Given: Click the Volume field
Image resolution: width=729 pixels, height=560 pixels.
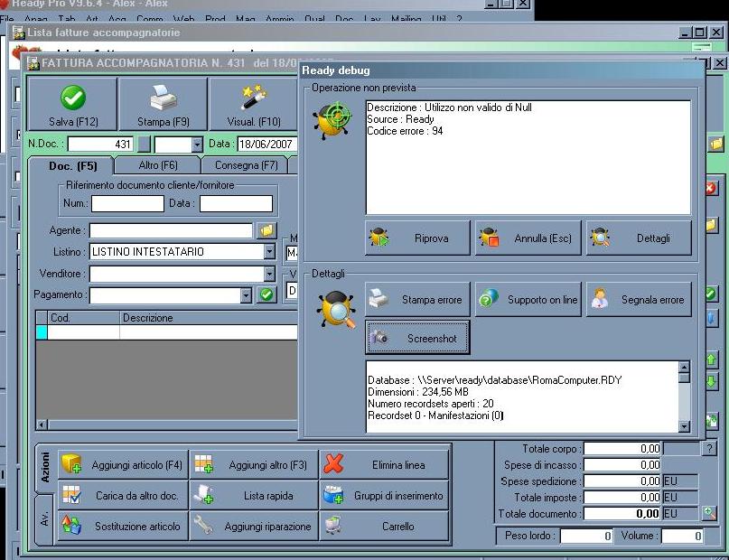Looking at the screenshot, I should (x=682, y=536).
